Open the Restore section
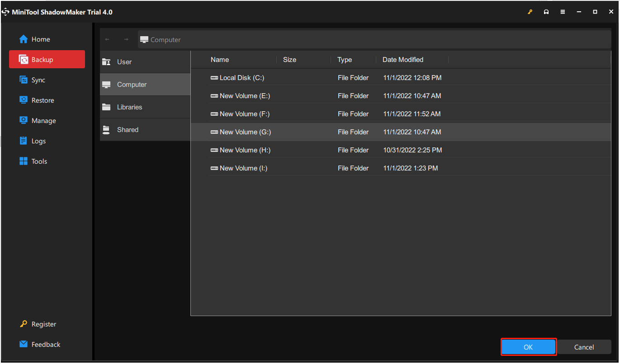Viewport: 620px width, 364px height. [x=43, y=100]
